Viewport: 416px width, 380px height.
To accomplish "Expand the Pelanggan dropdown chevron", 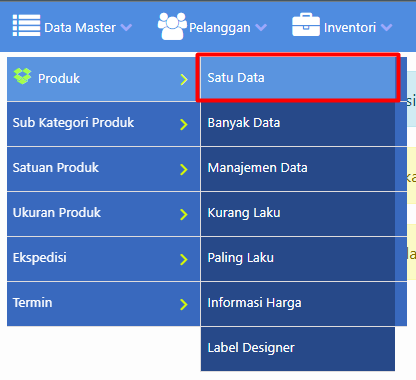I will (261, 27).
